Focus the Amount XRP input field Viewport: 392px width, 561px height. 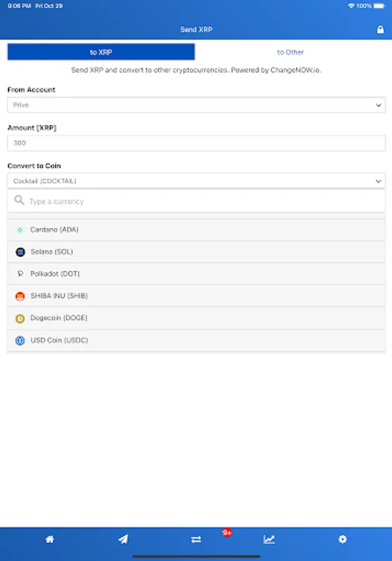click(x=196, y=143)
